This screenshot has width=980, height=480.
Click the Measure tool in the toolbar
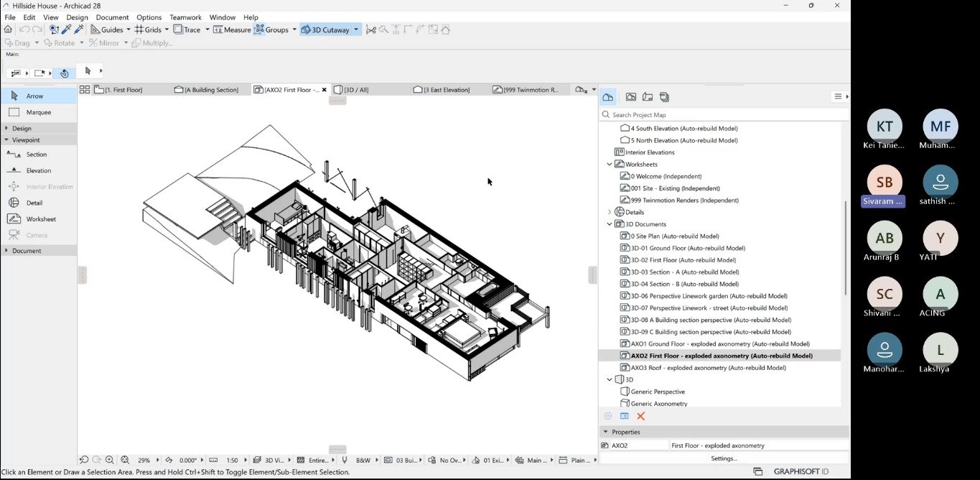pyautogui.click(x=231, y=29)
